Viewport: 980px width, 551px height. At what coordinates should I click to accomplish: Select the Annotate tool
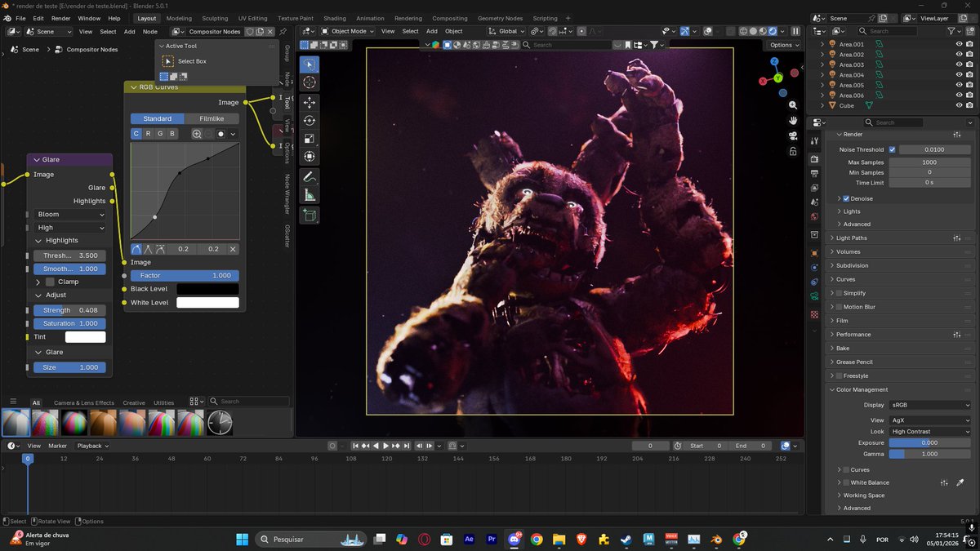(x=310, y=176)
